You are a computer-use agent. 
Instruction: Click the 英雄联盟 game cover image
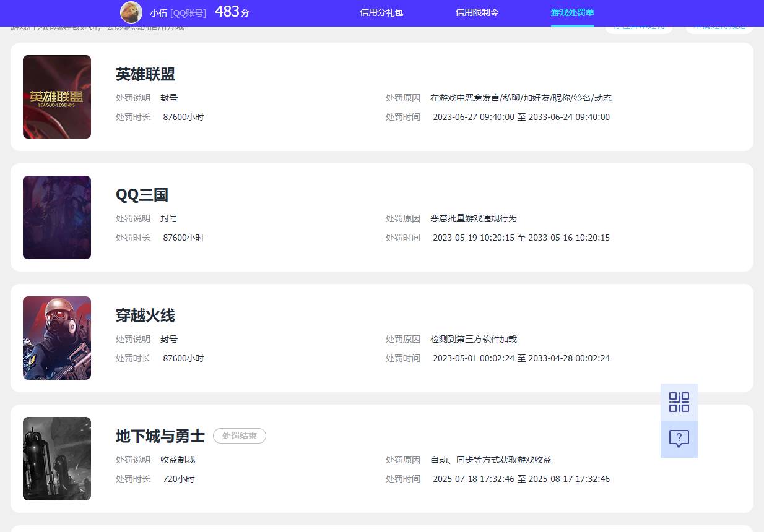pos(56,97)
